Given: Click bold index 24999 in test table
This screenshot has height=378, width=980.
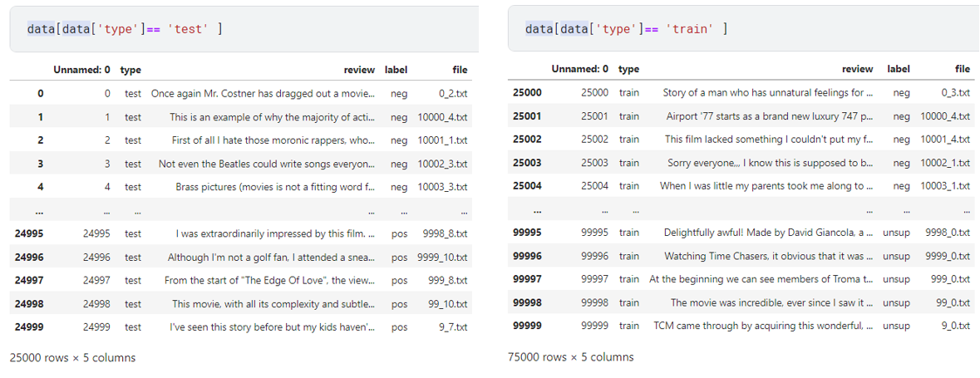Looking at the screenshot, I should click(29, 326).
